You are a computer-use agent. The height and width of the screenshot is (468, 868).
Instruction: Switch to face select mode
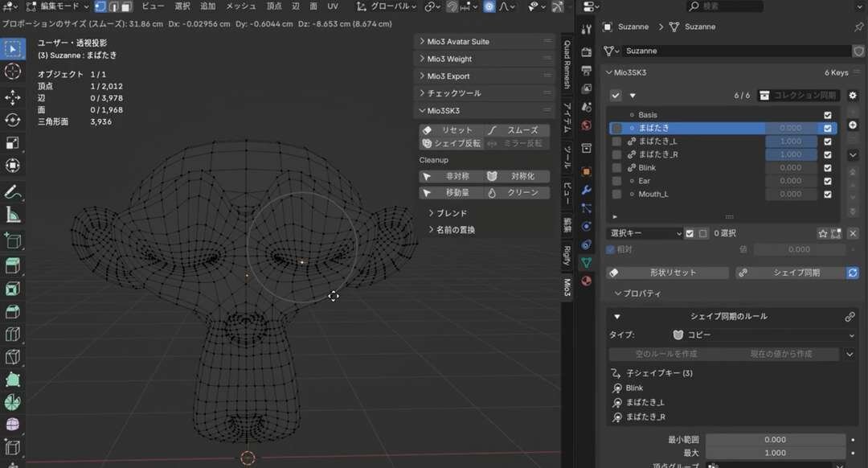127,6
